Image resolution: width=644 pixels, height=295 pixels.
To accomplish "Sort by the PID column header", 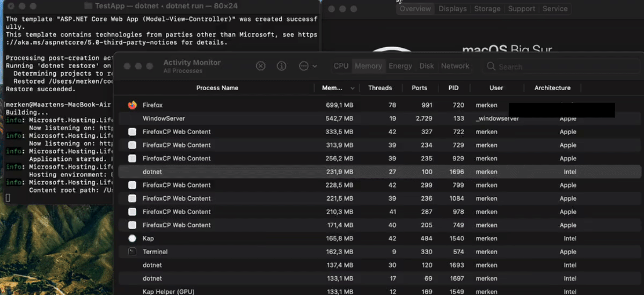I will [x=453, y=88].
